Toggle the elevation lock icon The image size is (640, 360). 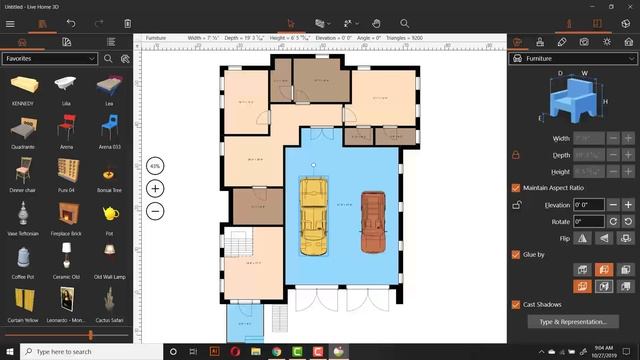click(517, 205)
